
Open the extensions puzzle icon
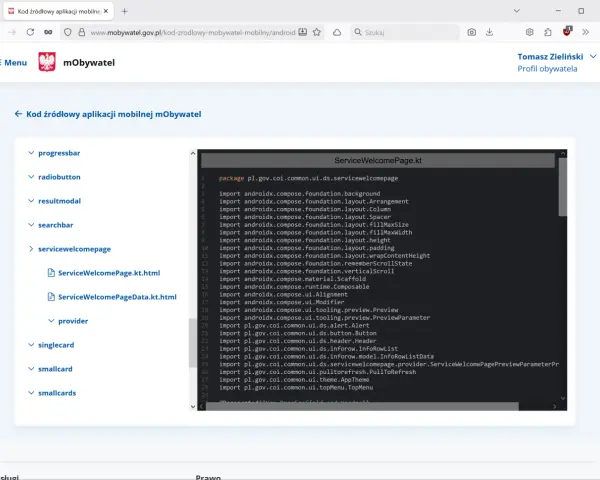[548, 32]
